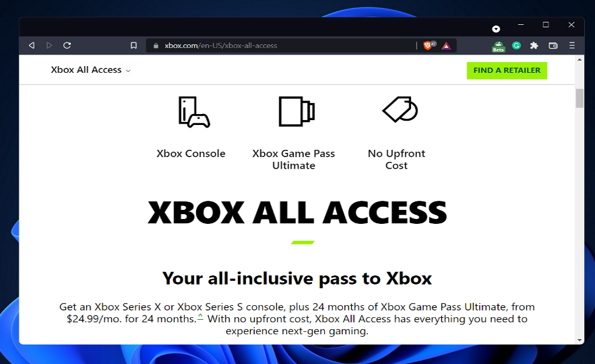Open the Brave Rewards triangle icon
The width and height of the screenshot is (595, 364).
click(446, 46)
